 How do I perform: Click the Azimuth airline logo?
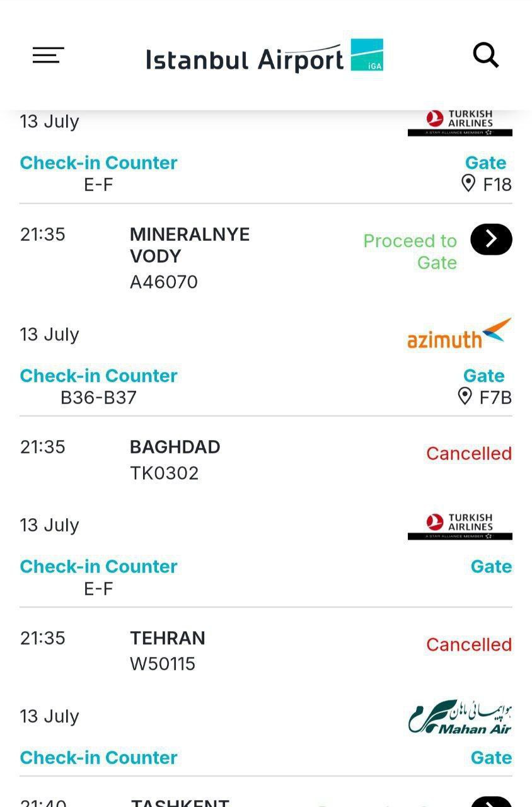coord(460,334)
